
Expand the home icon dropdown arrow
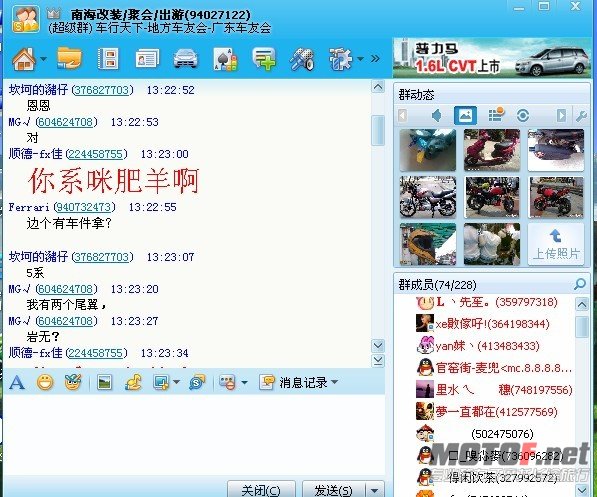coord(43,59)
